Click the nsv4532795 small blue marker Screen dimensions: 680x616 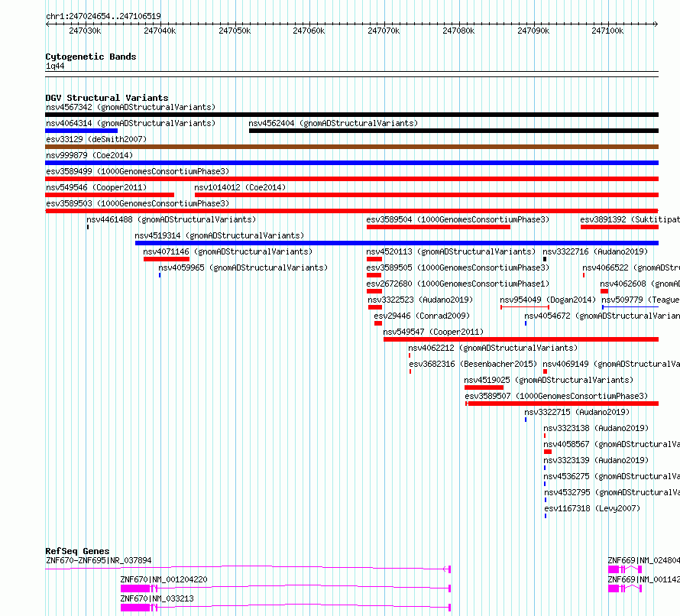(x=546, y=500)
